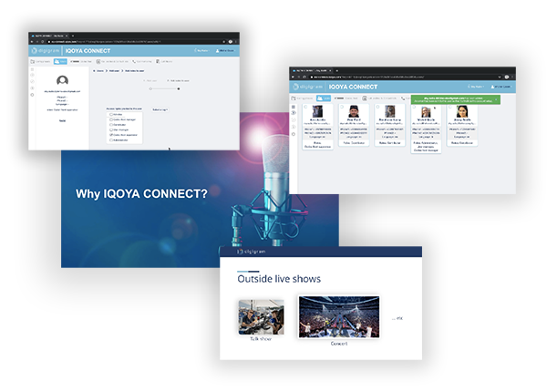Viewport: 547px width, 392px height.
Task: Click the digigram logo in the user-list window
Action: point(307,87)
